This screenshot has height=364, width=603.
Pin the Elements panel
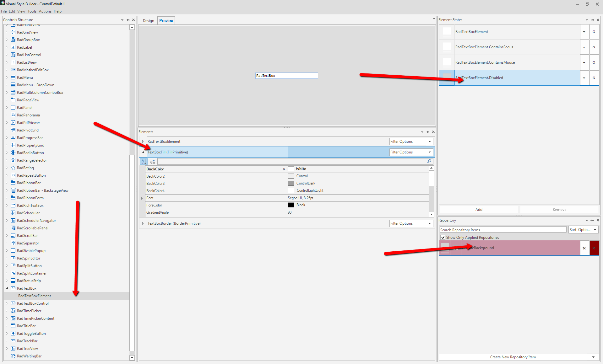pos(428,132)
